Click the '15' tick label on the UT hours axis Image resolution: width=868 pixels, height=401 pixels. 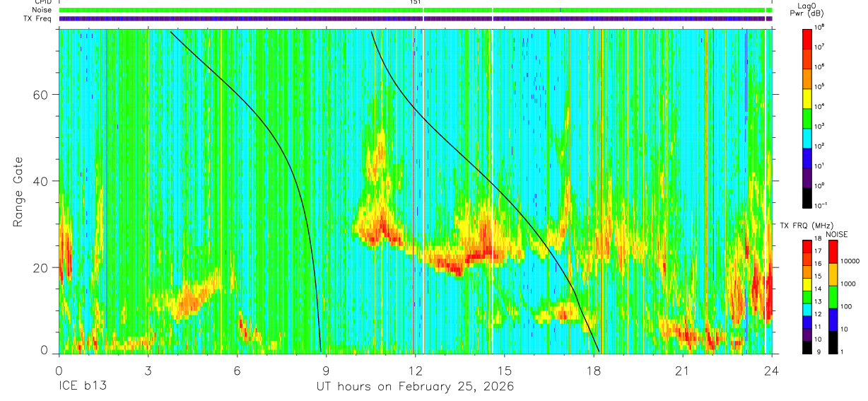(505, 370)
